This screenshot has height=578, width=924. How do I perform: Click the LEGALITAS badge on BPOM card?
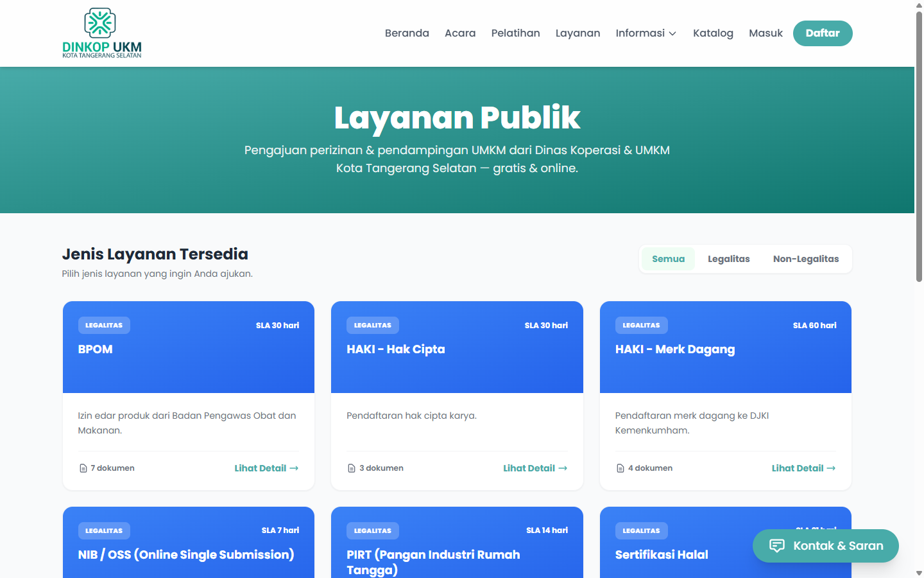pyautogui.click(x=104, y=325)
